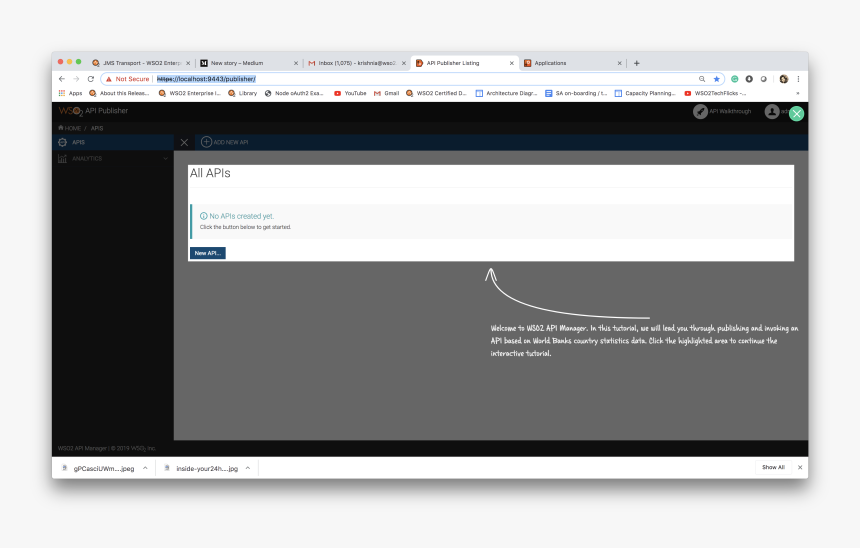Click the 'All APIs' heading text
The width and height of the screenshot is (860, 548).
[210, 173]
